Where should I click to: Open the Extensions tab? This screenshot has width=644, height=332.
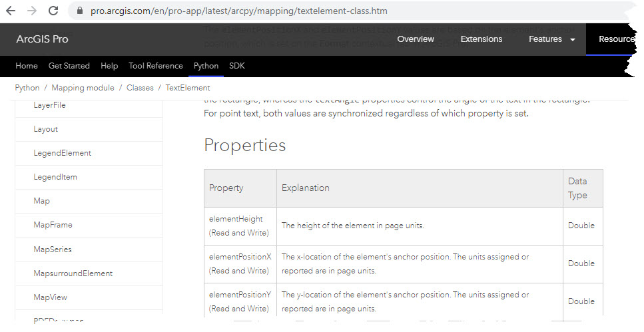click(482, 39)
